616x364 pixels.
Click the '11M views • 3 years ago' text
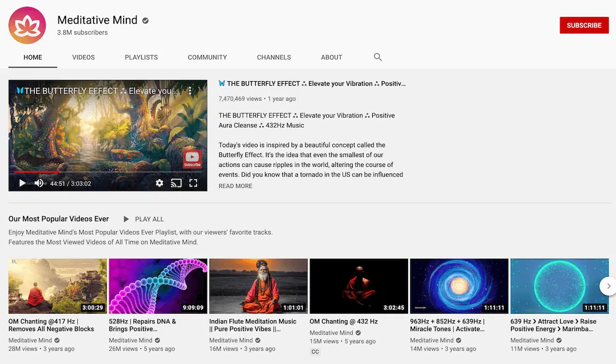click(x=544, y=349)
